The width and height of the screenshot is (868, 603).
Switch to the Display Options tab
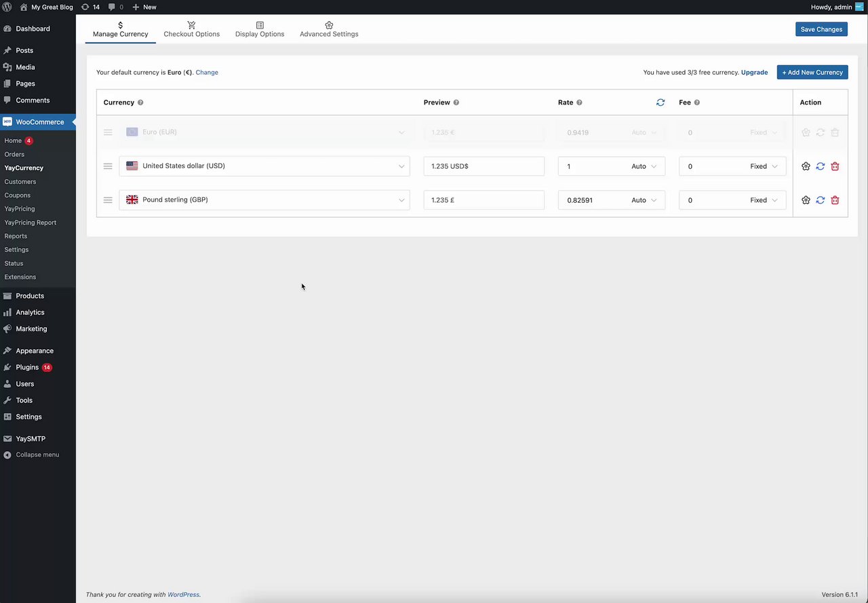pos(260,29)
